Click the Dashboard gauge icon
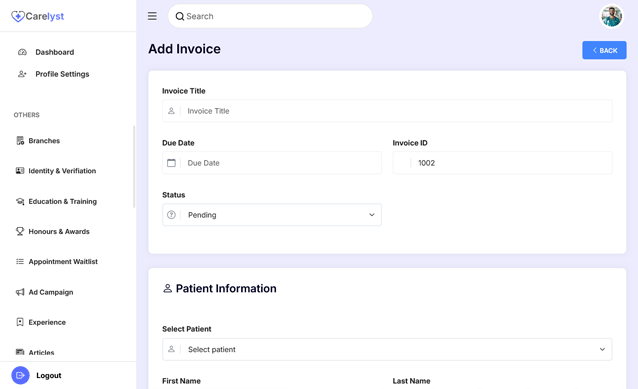 click(x=22, y=52)
